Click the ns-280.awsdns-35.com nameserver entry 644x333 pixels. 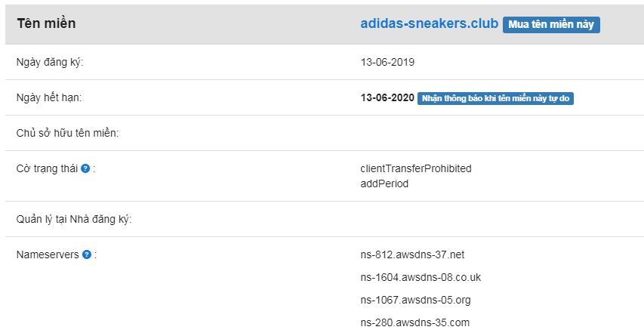click(414, 322)
